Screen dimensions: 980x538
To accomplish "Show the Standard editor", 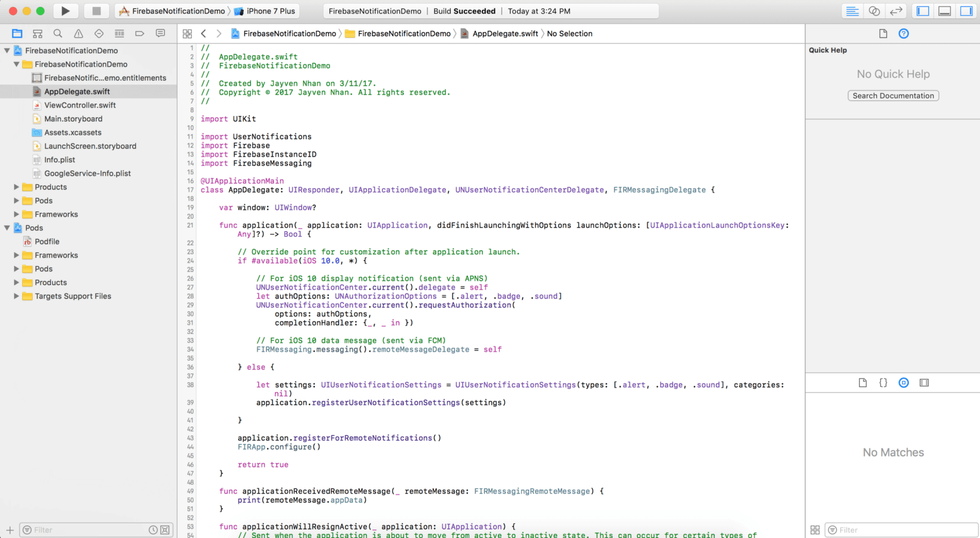I will point(852,11).
